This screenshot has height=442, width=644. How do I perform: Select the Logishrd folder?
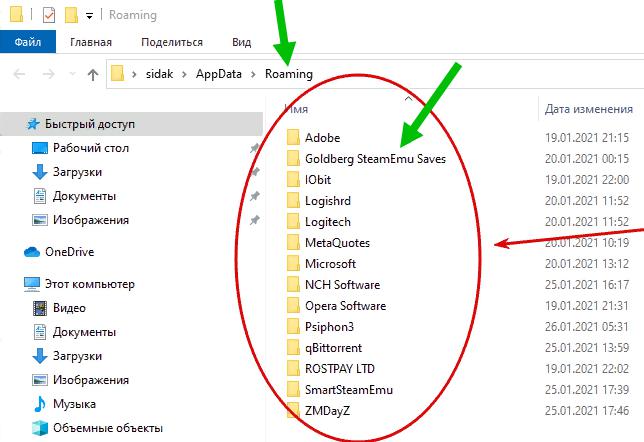[328, 201]
